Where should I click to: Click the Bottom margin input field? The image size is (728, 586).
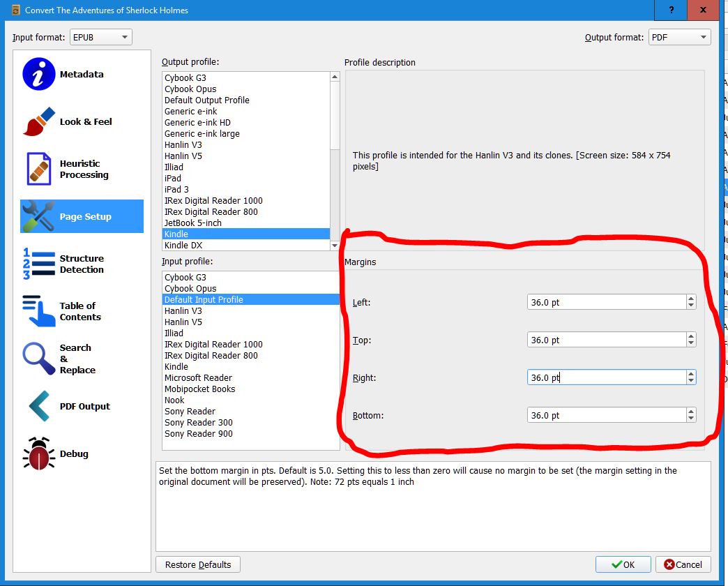pos(607,415)
